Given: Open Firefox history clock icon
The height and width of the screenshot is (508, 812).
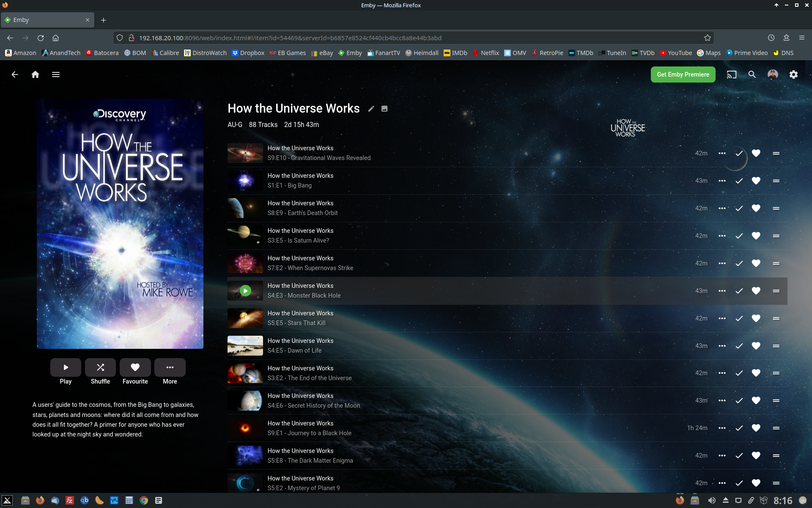Looking at the screenshot, I should pos(771,38).
